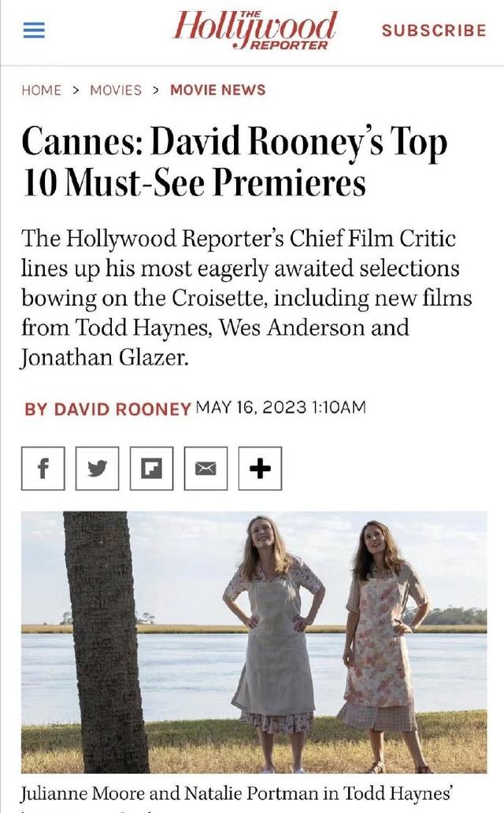This screenshot has height=813, width=504.
Task: Click the Subscribe link
Action: [x=434, y=31]
